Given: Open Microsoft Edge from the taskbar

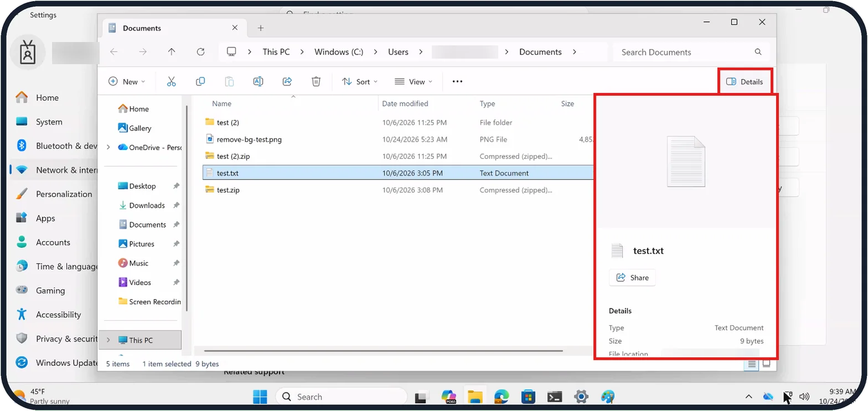Looking at the screenshot, I should point(502,397).
